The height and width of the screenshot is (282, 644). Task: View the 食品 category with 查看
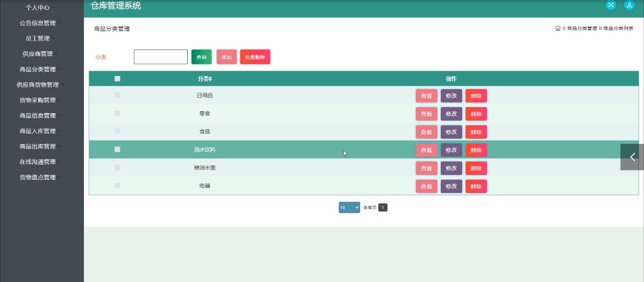pyautogui.click(x=427, y=132)
